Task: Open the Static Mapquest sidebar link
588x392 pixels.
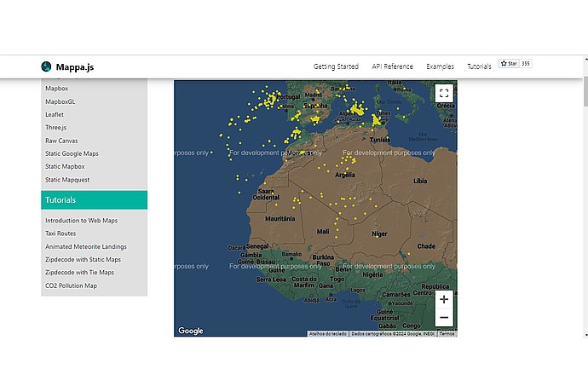Action: tap(67, 180)
